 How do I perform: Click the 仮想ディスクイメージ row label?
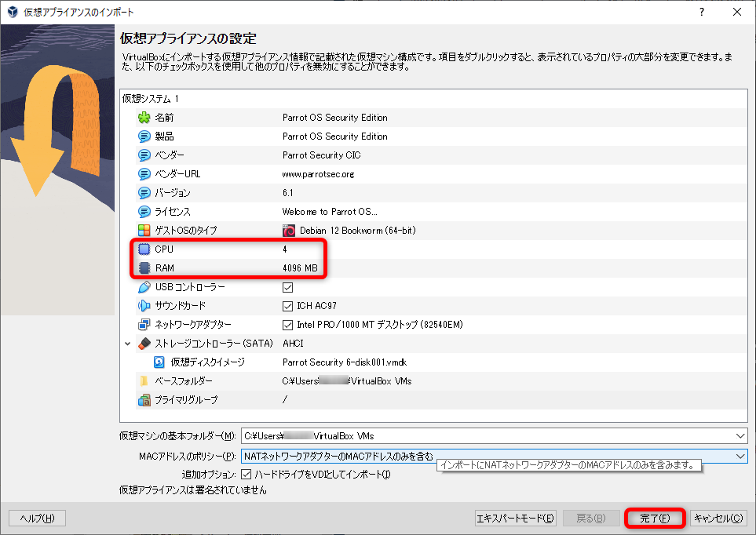tap(208, 362)
